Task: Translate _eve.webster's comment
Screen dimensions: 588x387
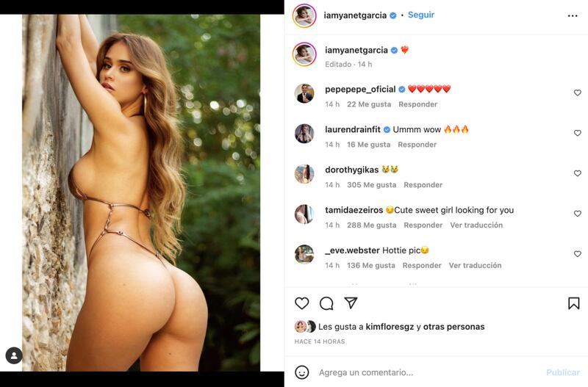Action: pyautogui.click(x=475, y=266)
